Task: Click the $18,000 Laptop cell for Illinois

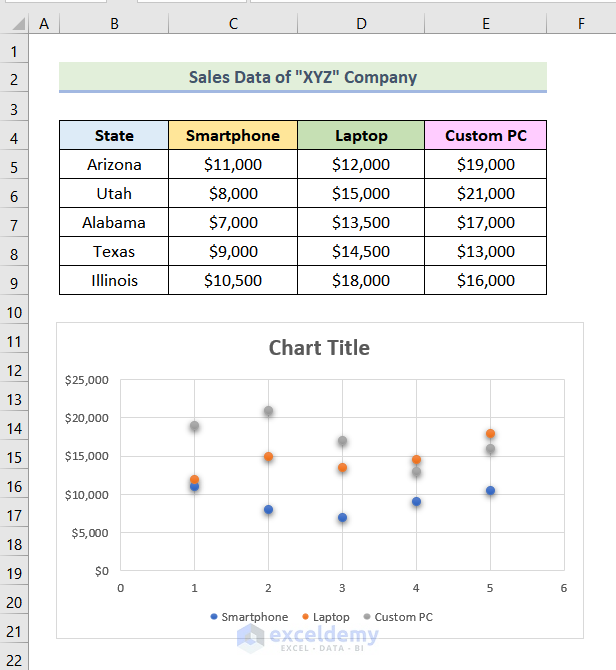Action: coord(361,281)
